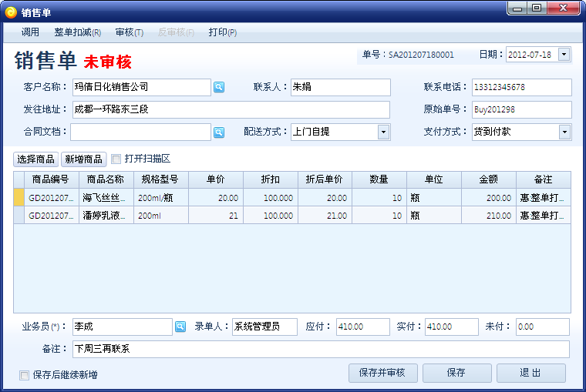Viewport: 586px width, 392px height.
Task: Click the 备注 field with 下周三再联系
Action: pos(321,349)
